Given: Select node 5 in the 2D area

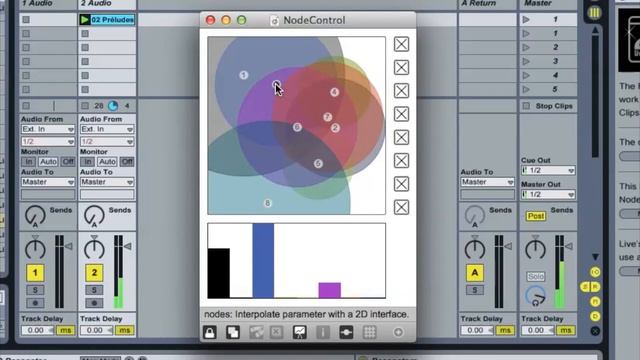Looking at the screenshot, I should point(318,163).
